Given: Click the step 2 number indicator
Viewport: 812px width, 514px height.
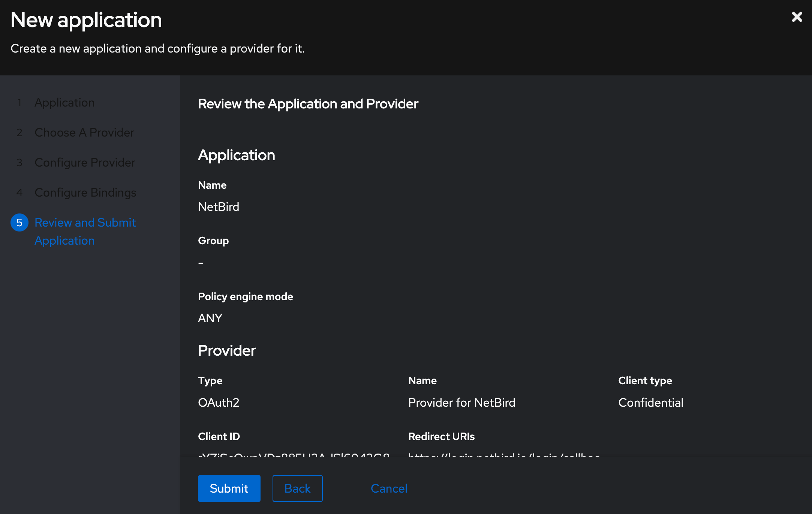Looking at the screenshot, I should pos(19,132).
